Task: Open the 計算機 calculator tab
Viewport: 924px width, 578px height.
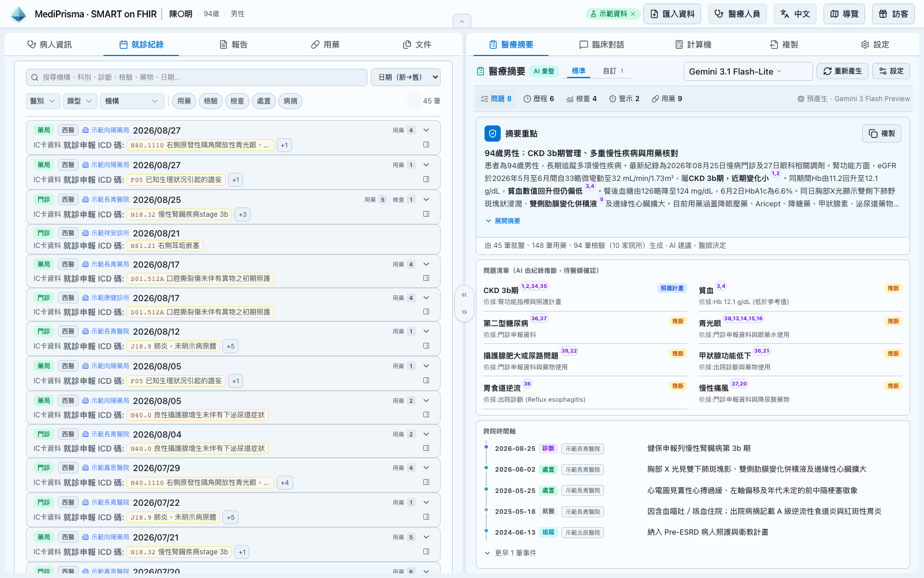Action: click(x=693, y=45)
